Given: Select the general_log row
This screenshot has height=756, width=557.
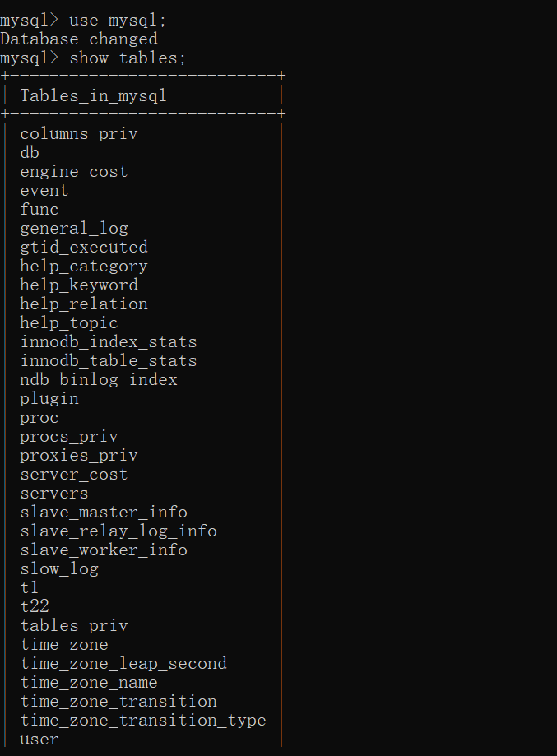Looking at the screenshot, I should (73, 228).
